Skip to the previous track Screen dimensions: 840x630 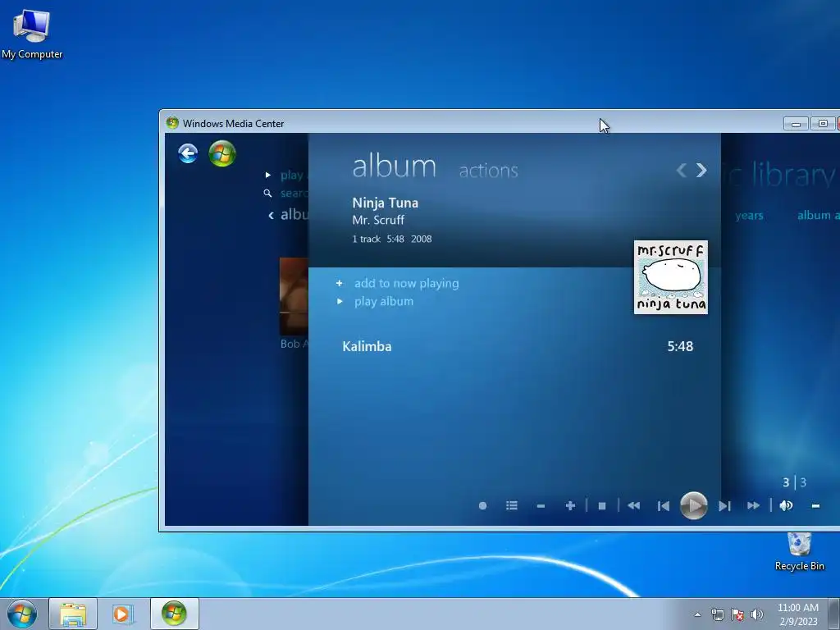663,505
